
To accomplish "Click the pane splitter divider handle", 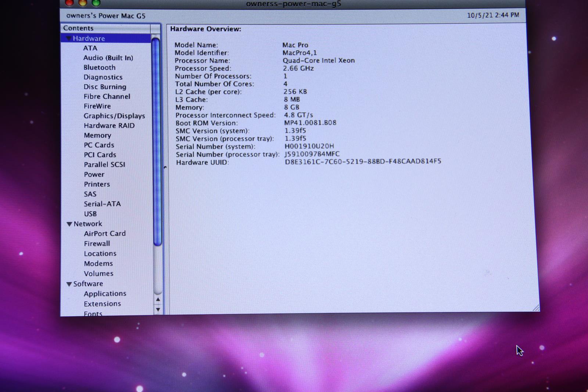I will pos(165,167).
